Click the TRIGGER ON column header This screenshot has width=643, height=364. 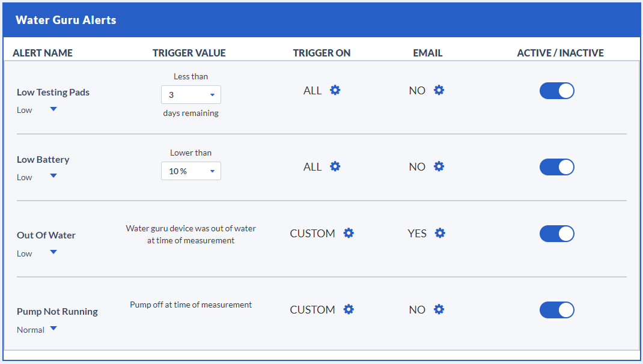pyautogui.click(x=321, y=53)
